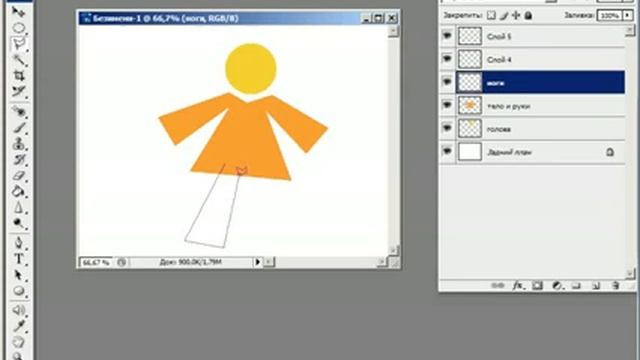The height and width of the screenshot is (360, 640).
Task: Select the Type tool
Action: [18, 259]
